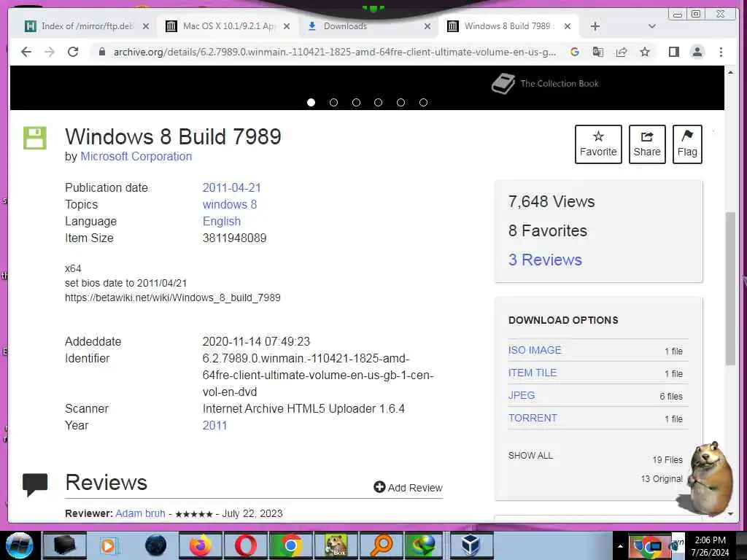
Task: Open Google icon in address bar
Action: coord(575,52)
